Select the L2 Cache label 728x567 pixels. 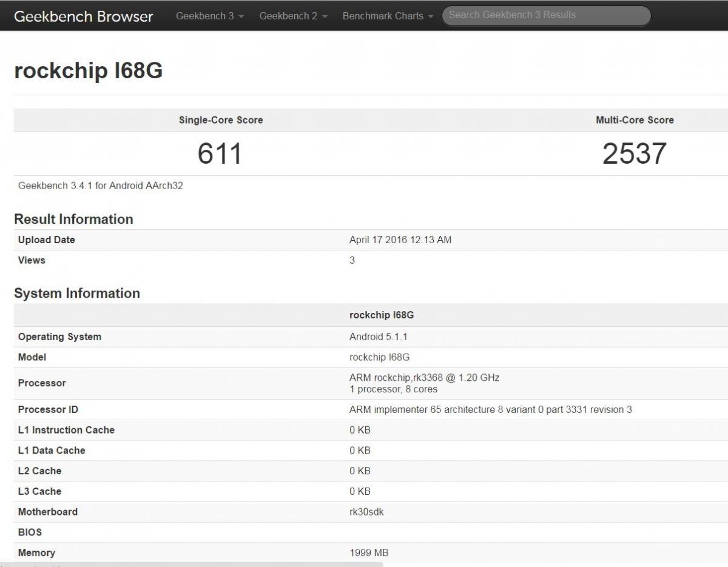click(39, 471)
